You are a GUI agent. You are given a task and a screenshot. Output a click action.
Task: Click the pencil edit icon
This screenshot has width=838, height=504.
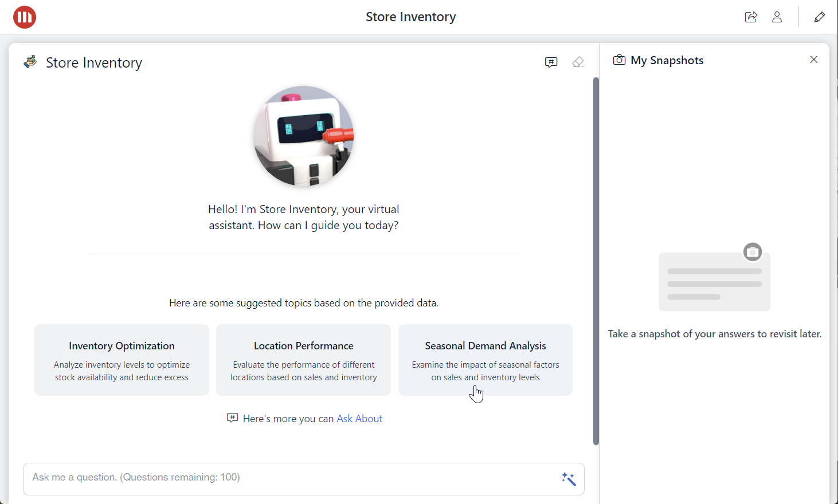point(819,17)
